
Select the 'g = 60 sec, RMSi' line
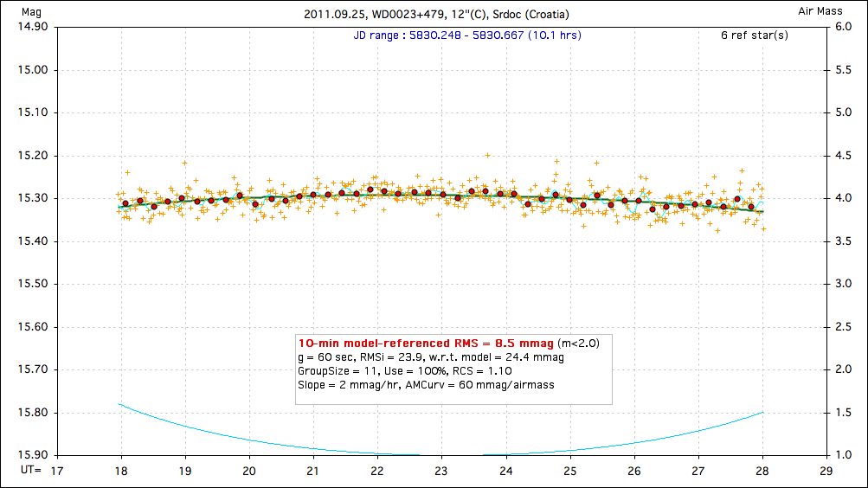430,356
